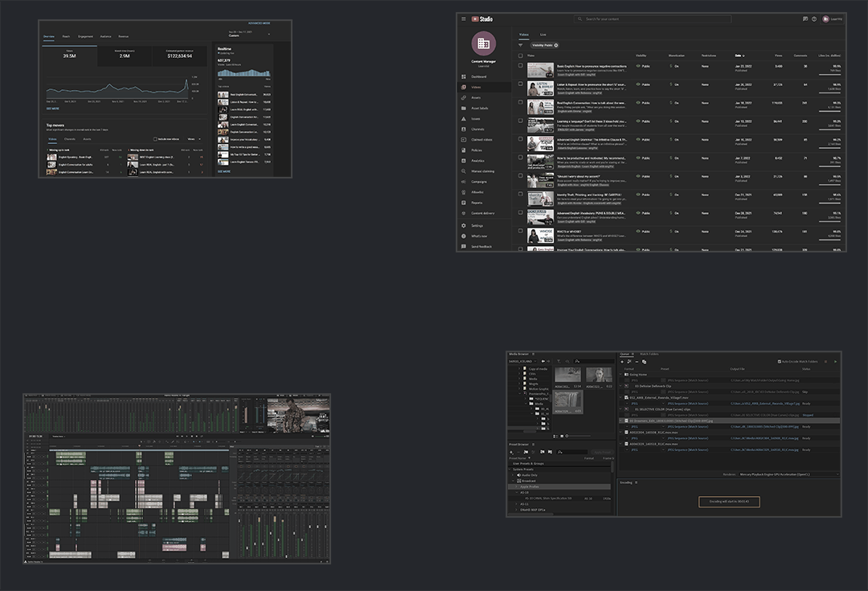Enable the Auto-Encode Watch Folders checkbox

[x=780, y=362]
